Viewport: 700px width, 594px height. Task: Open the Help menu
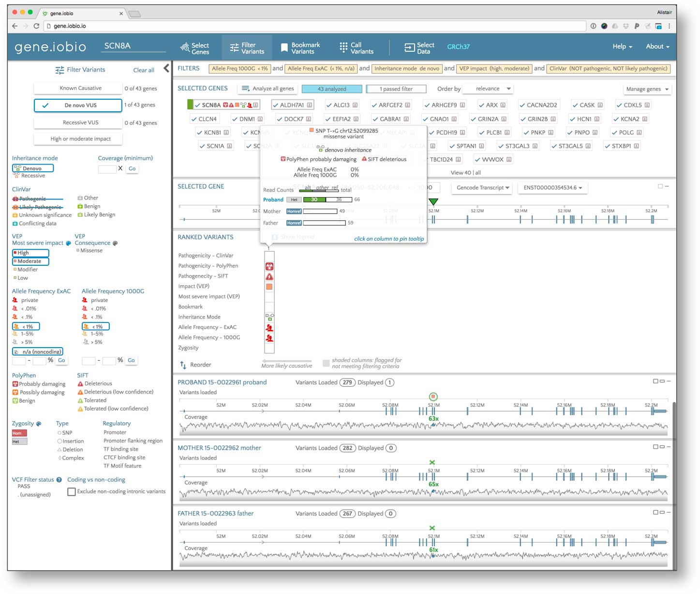pos(622,47)
